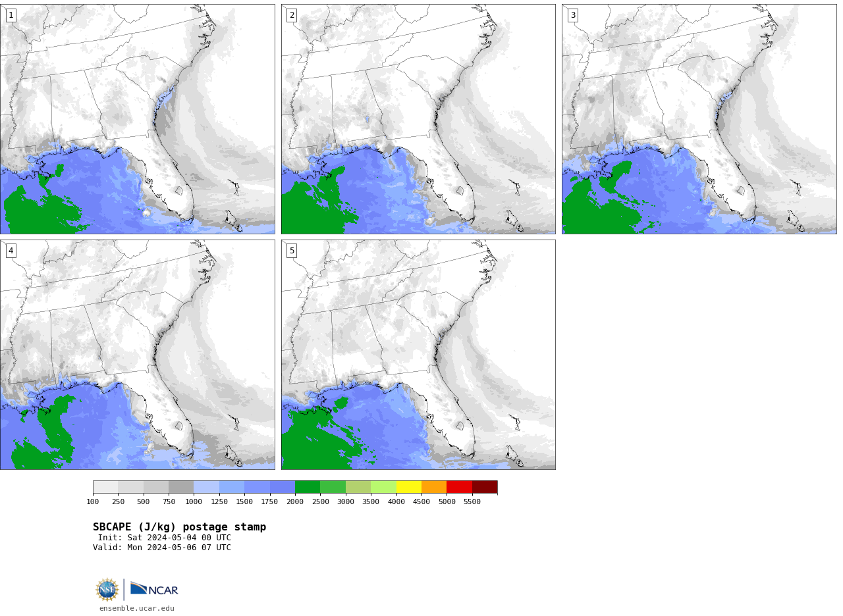Click the Init: Sat 2024-05-04 00 UTC text

165,538
